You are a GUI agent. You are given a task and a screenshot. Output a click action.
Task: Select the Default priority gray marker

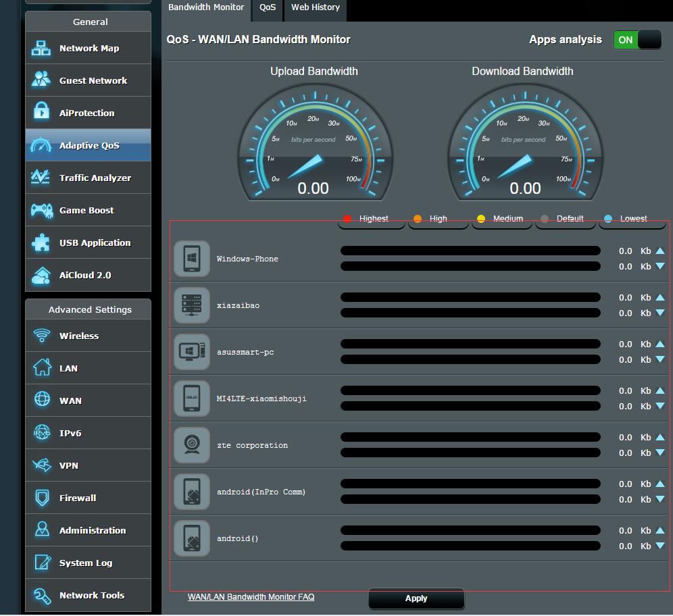544,219
